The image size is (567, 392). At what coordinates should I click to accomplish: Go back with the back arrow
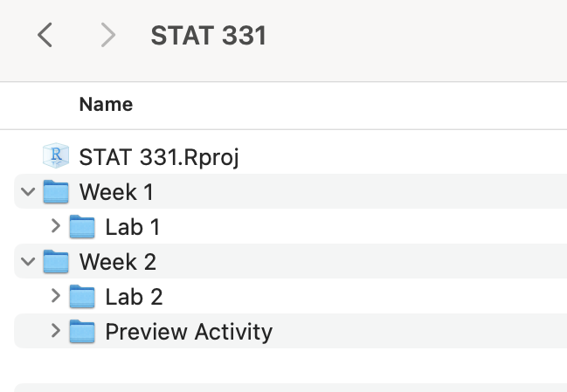[45, 35]
